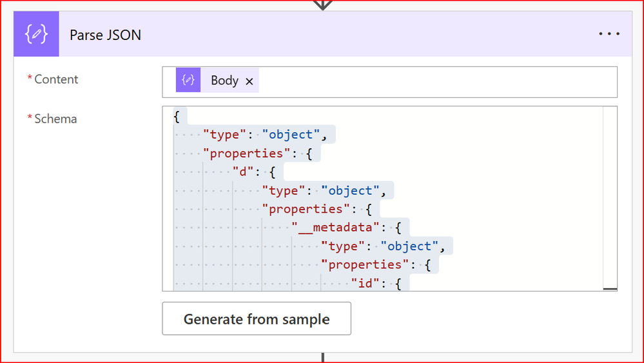Click the "d": { line in Schema
Viewport: 644px width, 363px height.
pyautogui.click(x=254, y=172)
